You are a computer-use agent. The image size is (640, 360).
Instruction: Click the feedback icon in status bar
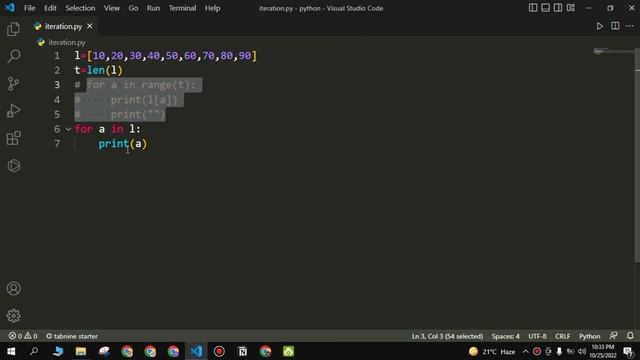pyautogui.click(x=613, y=336)
